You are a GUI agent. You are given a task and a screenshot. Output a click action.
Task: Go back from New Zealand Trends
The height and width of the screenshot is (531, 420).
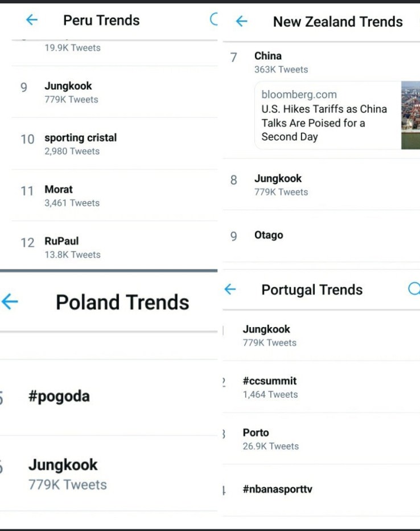[242, 22]
